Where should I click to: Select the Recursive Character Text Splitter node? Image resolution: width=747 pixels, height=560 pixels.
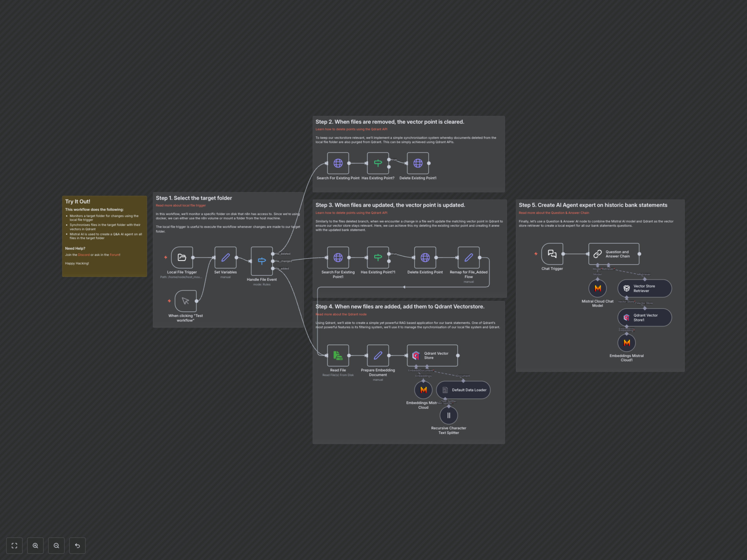point(448,415)
